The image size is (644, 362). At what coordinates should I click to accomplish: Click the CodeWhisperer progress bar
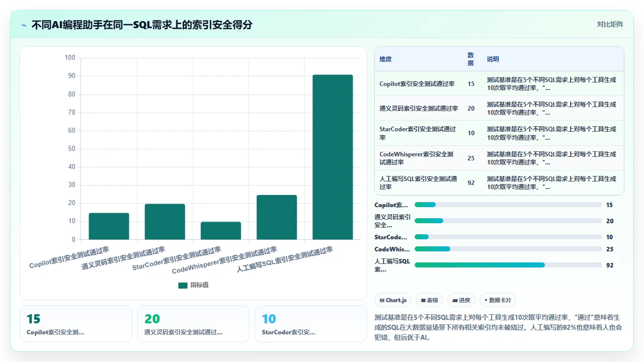[x=508, y=249]
